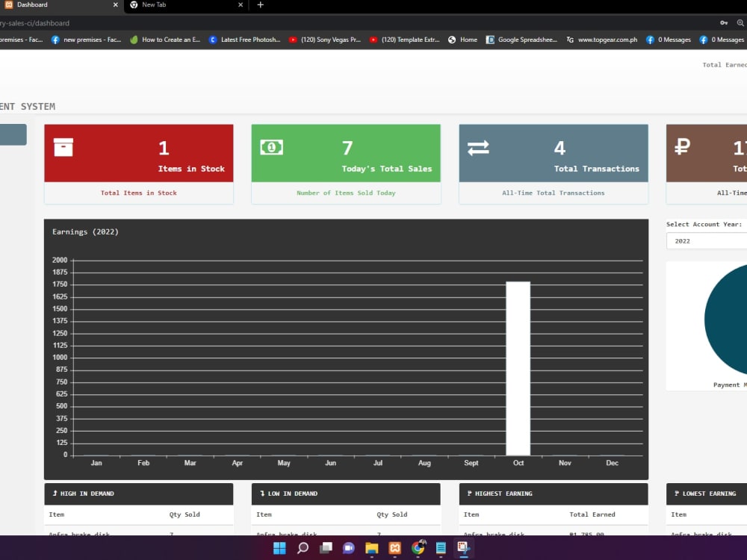Image resolution: width=747 pixels, height=560 pixels.
Task: Switch to the New Tab browser tab
Action: coord(186,5)
